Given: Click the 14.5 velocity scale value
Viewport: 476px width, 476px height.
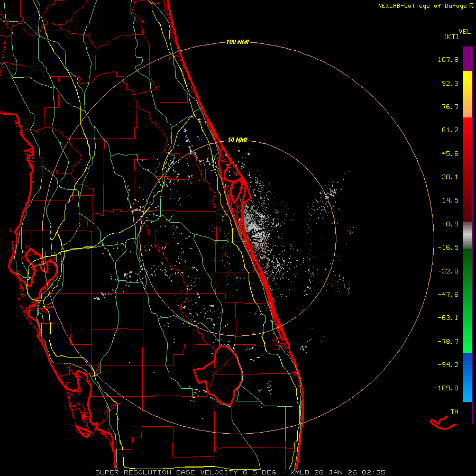Looking at the screenshot, I should point(450,200).
